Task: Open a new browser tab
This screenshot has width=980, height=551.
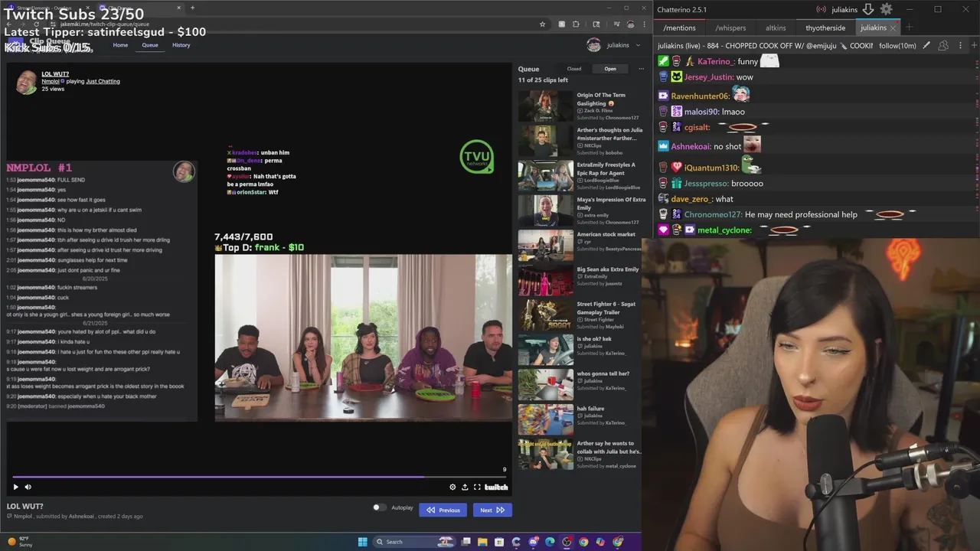Action: click(x=192, y=8)
